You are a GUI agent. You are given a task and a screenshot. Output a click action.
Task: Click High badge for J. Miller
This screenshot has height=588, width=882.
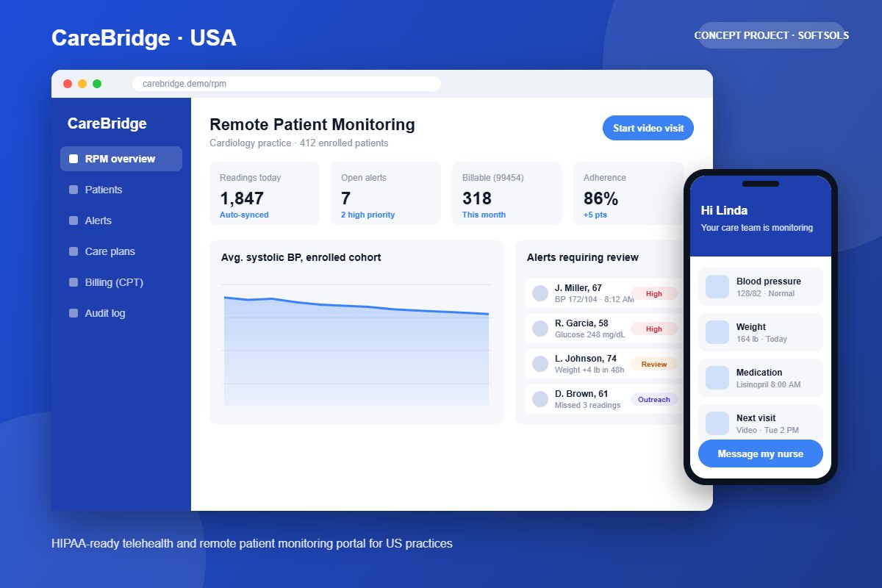654,293
